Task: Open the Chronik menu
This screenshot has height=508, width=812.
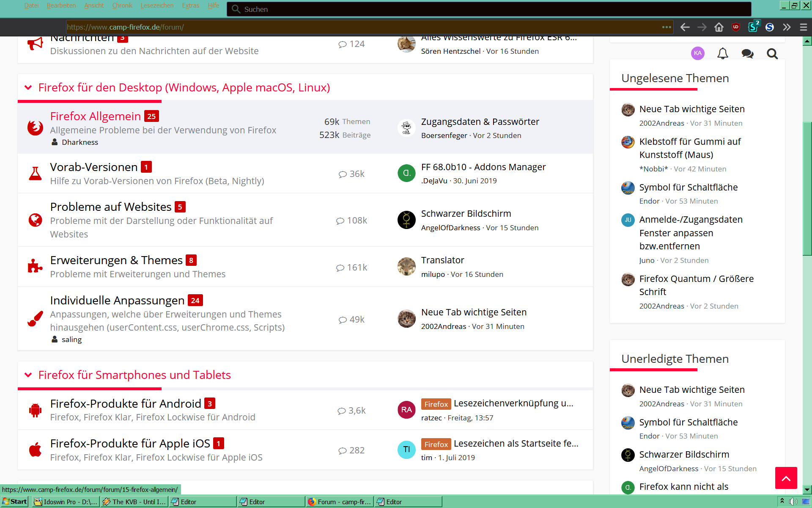Action: click(x=122, y=6)
